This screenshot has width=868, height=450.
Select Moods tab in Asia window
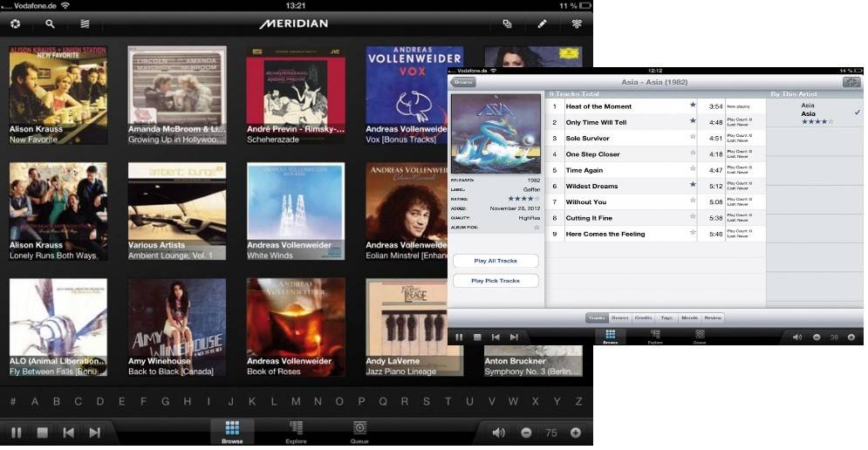tap(690, 317)
